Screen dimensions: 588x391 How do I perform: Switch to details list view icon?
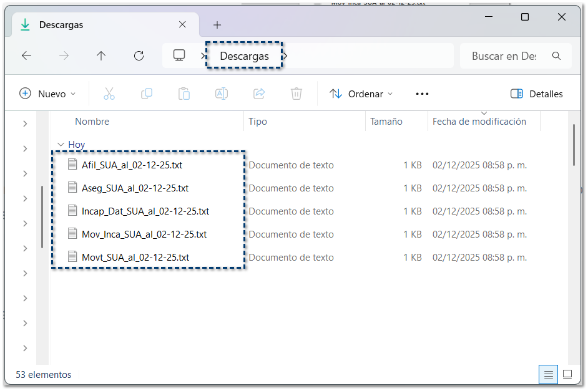point(548,374)
